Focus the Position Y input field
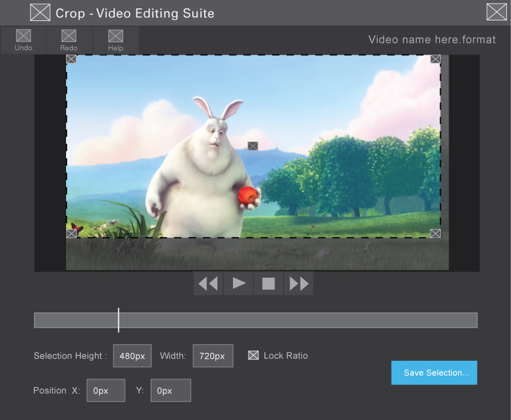Image resolution: width=511 pixels, height=420 pixels. click(171, 391)
